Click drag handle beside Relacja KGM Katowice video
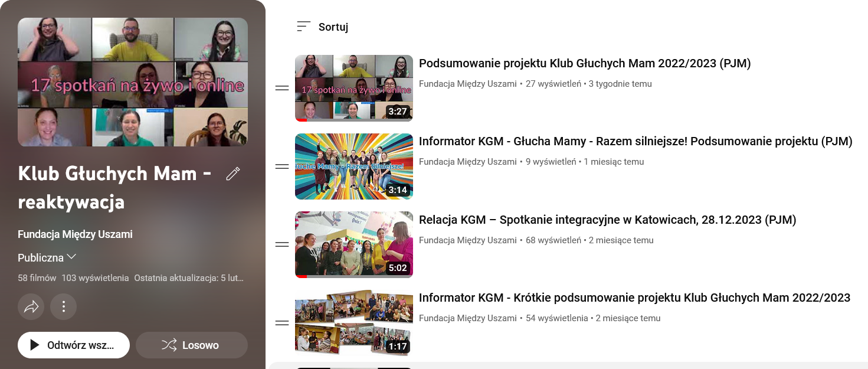868x369 pixels. coord(282,244)
